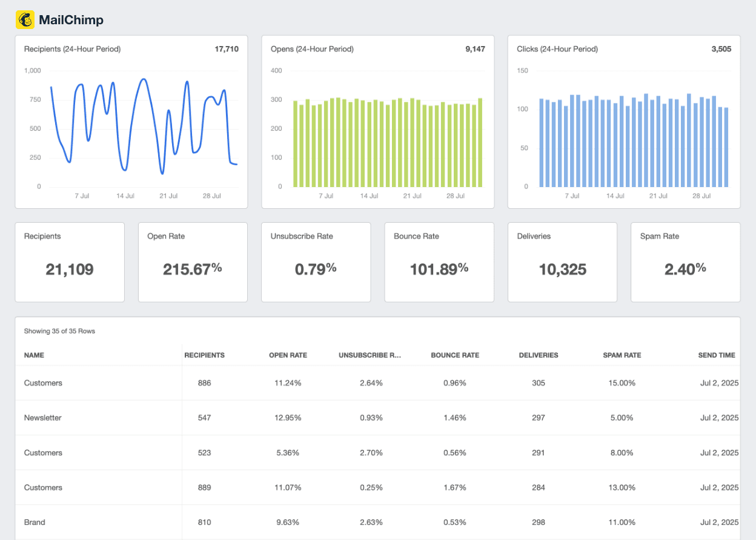The width and height of the screenshot is (756, 540).
Task: Click the 3,505 clicks total value
Action: [x=721, y=49]
